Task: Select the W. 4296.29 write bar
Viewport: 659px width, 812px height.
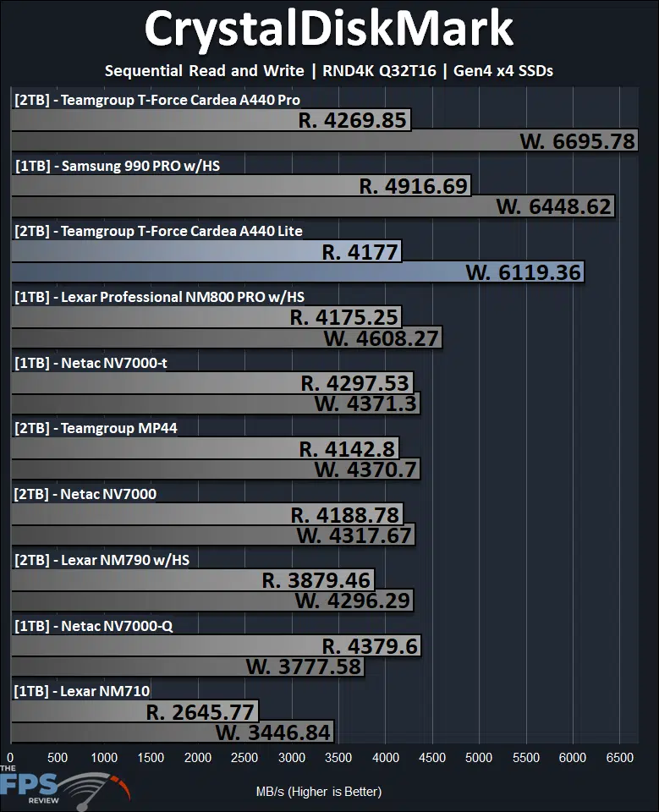Action: pos(211,601)
